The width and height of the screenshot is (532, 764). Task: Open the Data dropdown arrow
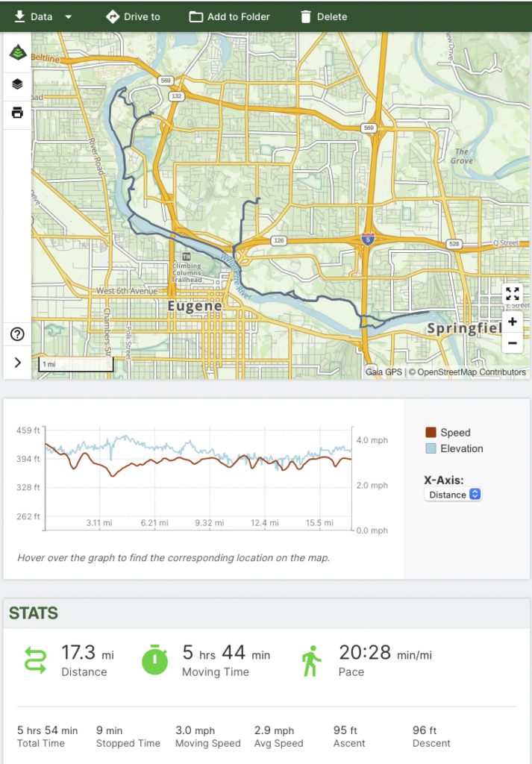[68, 16]
